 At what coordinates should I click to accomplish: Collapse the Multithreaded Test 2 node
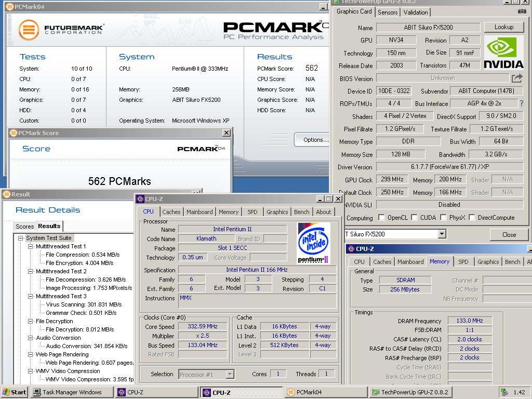coord(30,271)
